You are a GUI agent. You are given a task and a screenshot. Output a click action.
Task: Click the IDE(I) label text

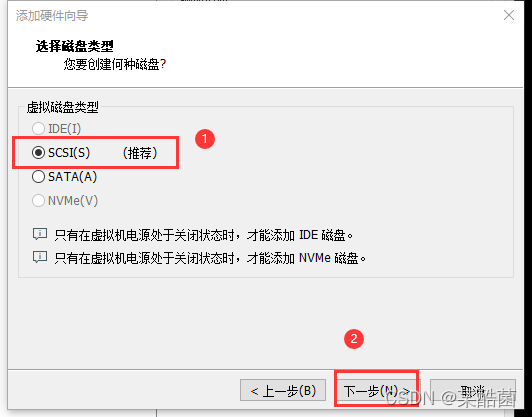65,129
